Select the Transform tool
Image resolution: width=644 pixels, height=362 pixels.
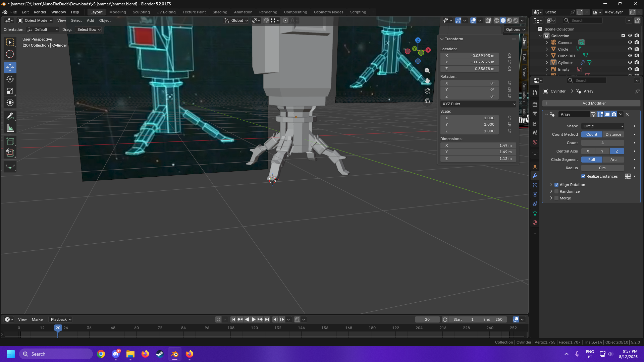point(10,103)
